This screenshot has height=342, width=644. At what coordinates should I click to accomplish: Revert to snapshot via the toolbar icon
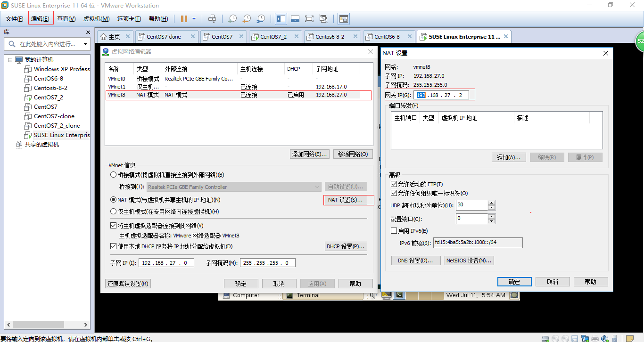click(247, 19)
